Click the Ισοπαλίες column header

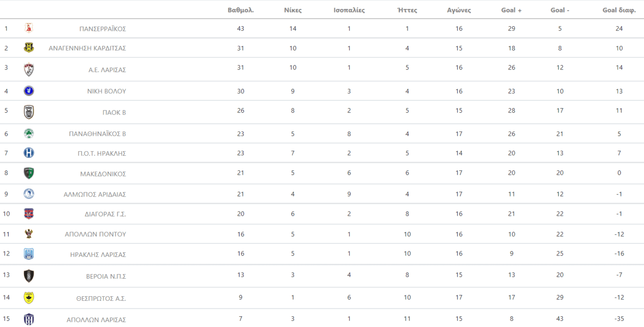click(349, 10)
